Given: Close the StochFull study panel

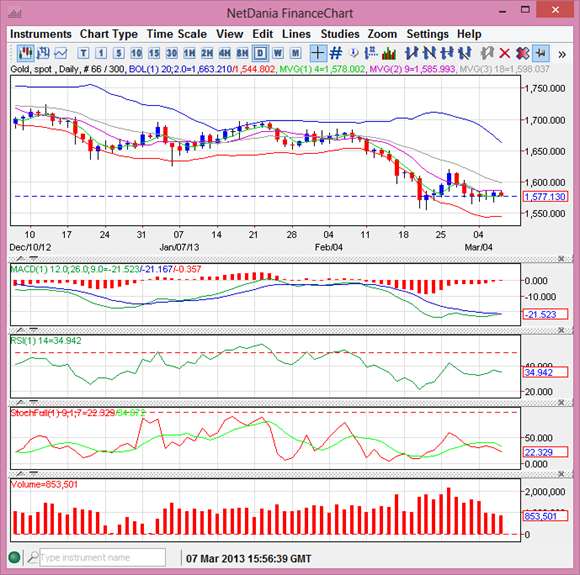Looking at the screenshot, I should click(x=561, y=402).
